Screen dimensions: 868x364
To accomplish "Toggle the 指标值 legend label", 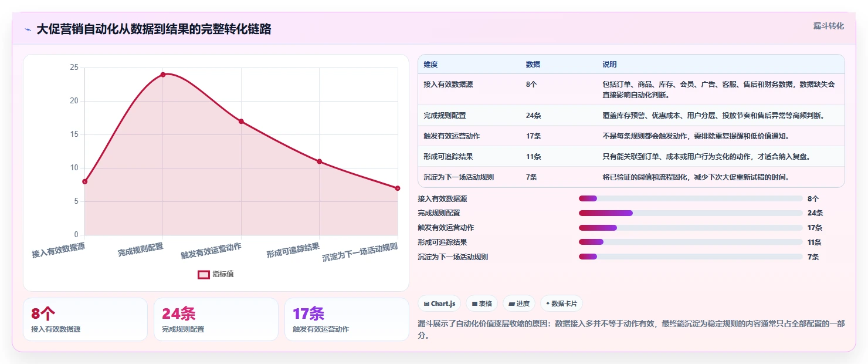I will pos(223,274).
